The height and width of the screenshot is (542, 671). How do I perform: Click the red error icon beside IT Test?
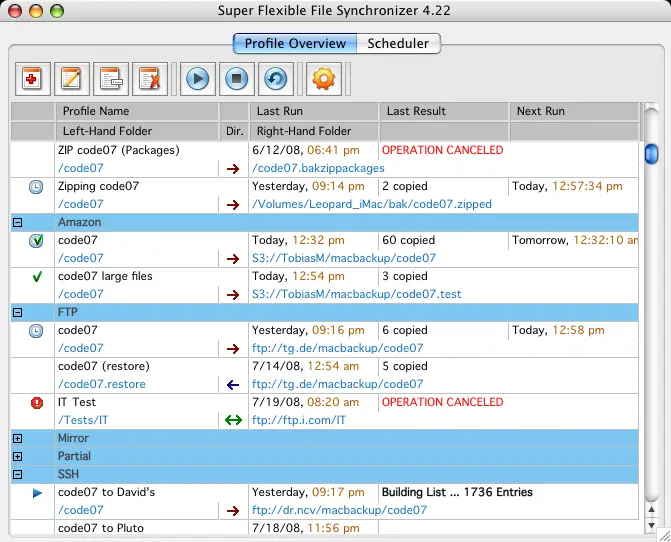pyautogui.click(x=37, y=403)
